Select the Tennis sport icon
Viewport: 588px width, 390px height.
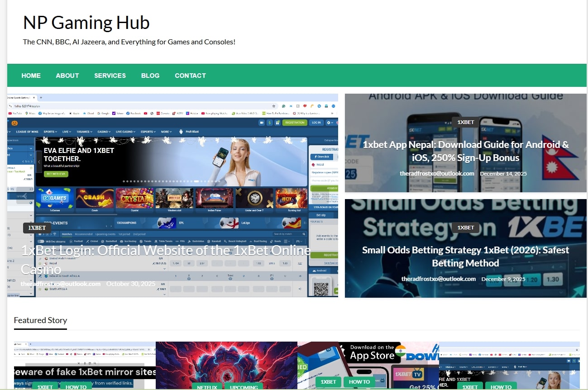141,240
